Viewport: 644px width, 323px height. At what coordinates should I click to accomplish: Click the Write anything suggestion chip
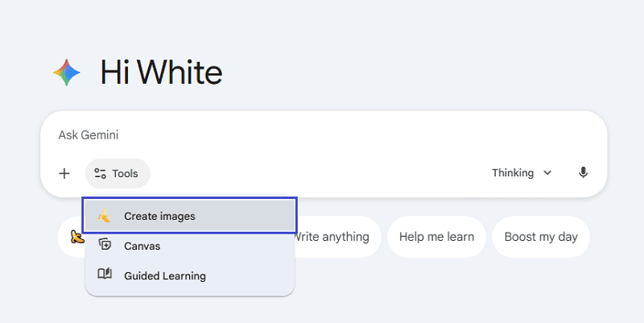332,237
